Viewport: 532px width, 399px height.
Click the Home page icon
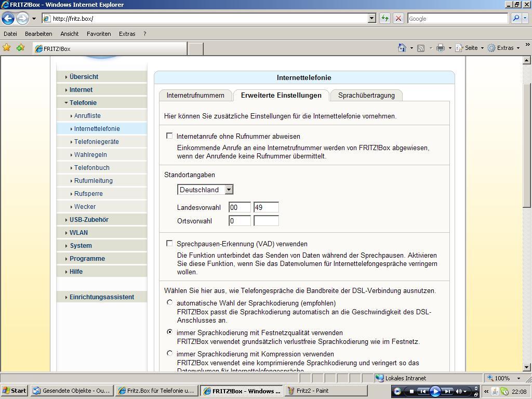coord(402,48)
